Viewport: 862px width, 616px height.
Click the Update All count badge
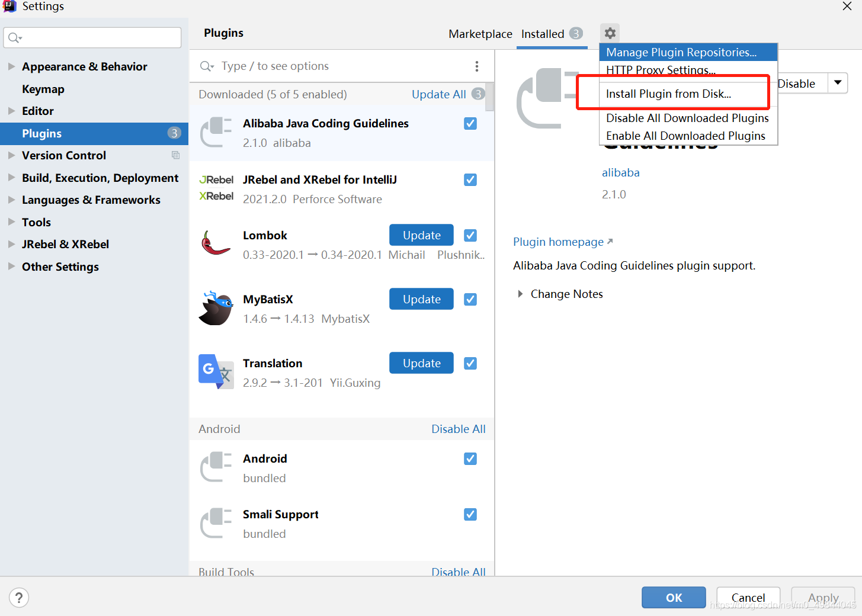pos(478,94)
